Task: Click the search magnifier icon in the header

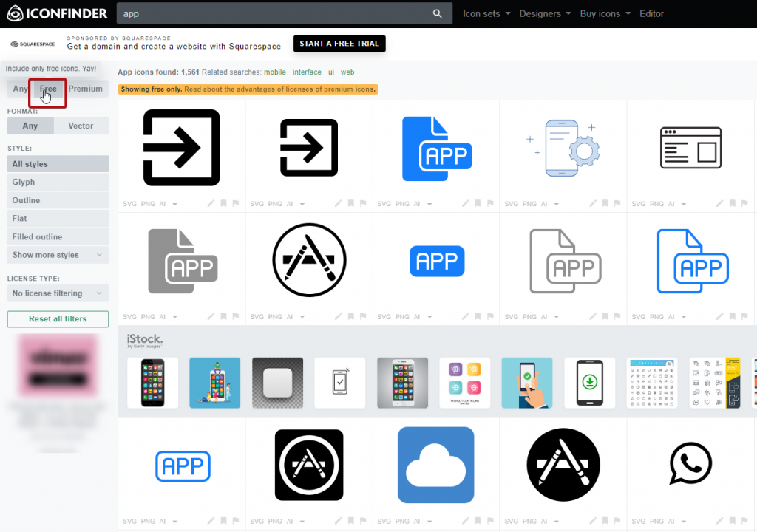Action: [438, 13]
